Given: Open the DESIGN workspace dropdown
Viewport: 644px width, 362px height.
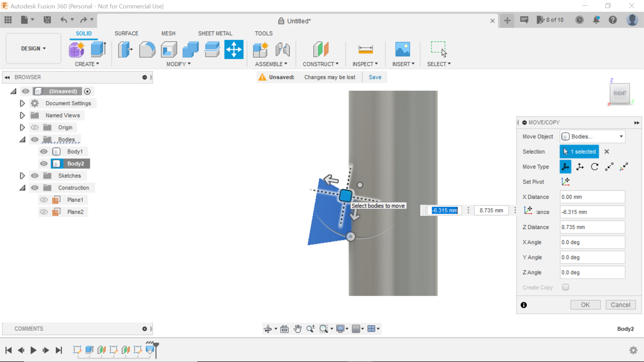Looking at the screenshot, I should click(x=33, y=48).
